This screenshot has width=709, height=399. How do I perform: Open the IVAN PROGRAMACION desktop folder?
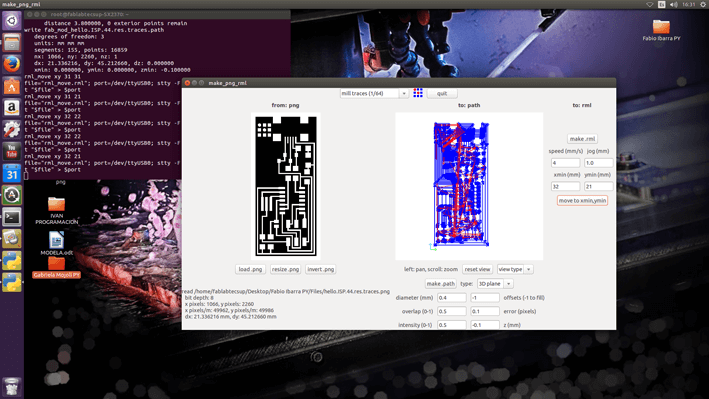tap(57, 211)
